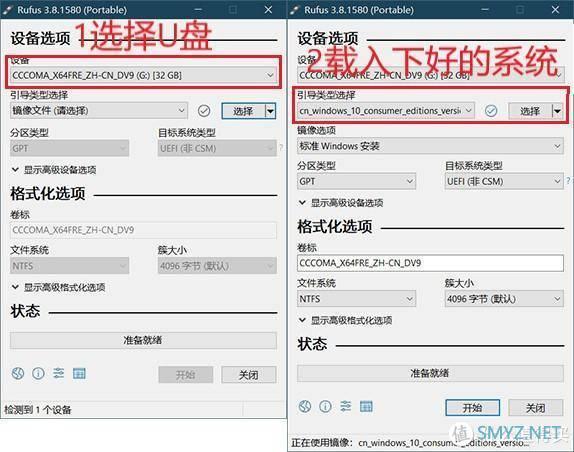Screen dimensions: 574x452
Task: Open boot selection dropdown in left window
Action: click(99, 111)
